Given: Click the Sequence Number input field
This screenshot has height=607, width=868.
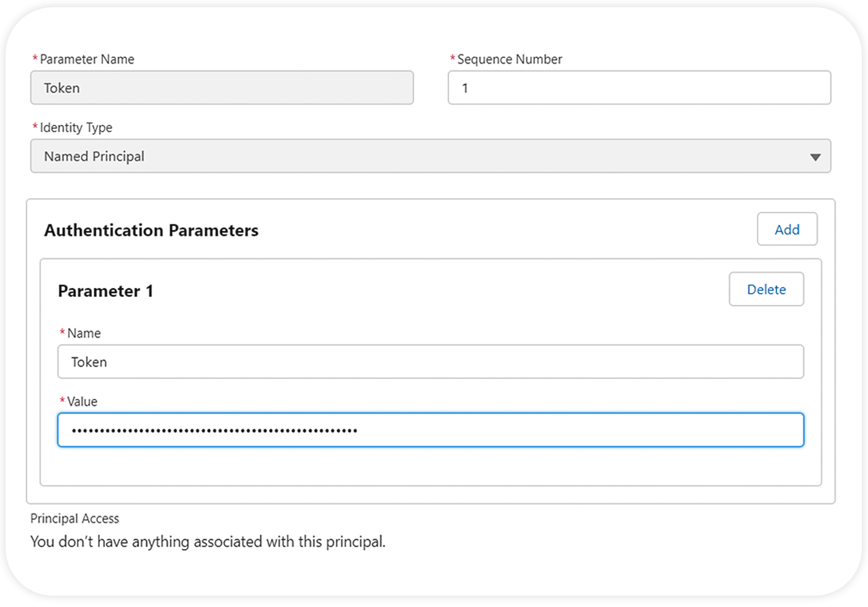Looking at the screenshot, I should coord(639,88).
